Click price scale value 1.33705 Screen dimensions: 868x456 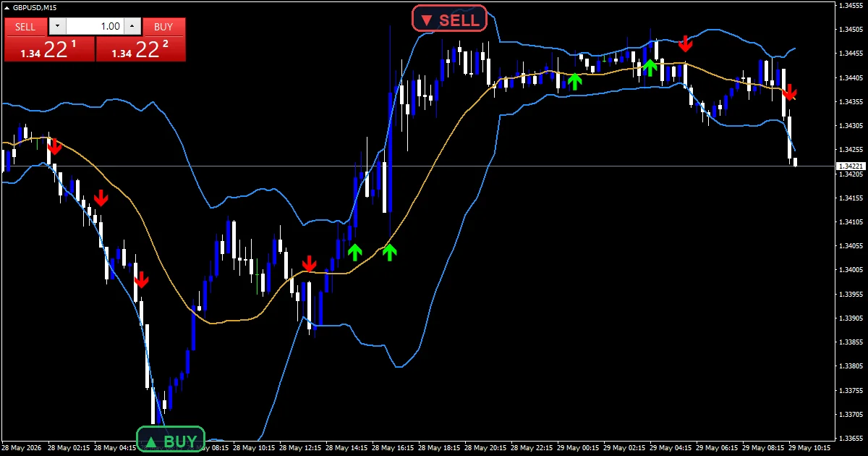click(x=851, y=415)
